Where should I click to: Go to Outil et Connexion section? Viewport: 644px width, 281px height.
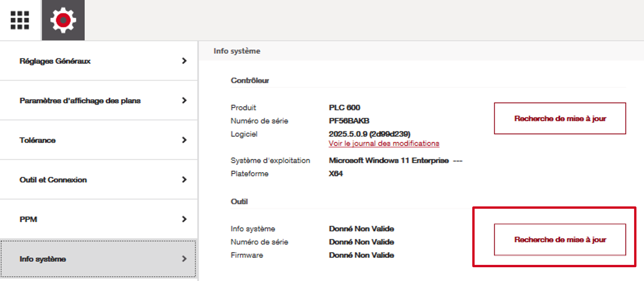(53, 180)
